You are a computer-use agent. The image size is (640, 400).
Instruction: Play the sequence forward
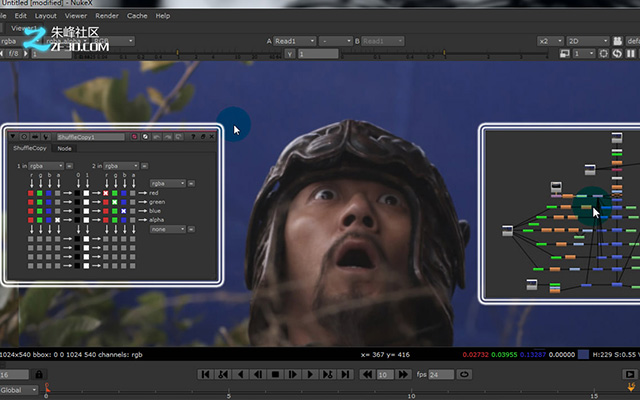pyautogui.click(x=310, y=374)
